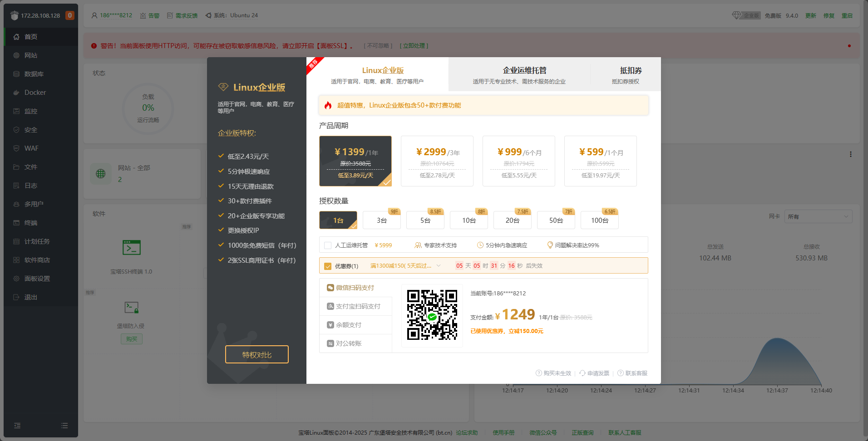Screen dimensions: 868x441
Task: Click the 网站 globe icon card
Action: click(101, 173)
